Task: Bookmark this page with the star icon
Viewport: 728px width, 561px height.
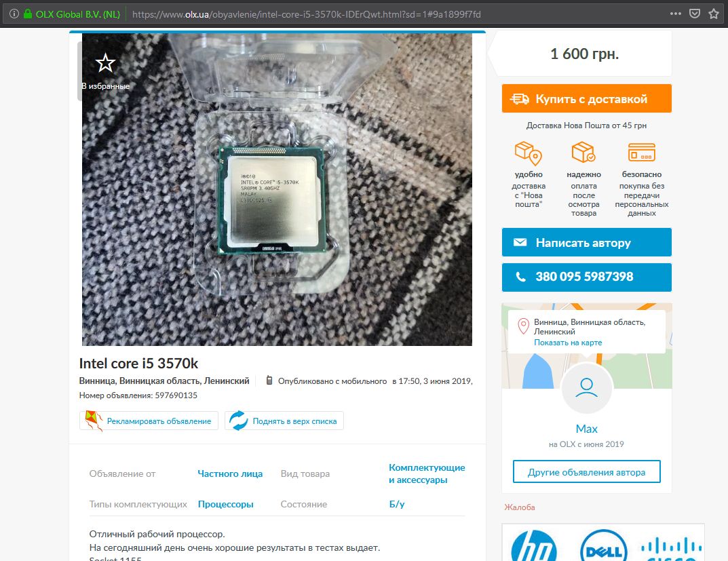Action: tap(714, 14)
